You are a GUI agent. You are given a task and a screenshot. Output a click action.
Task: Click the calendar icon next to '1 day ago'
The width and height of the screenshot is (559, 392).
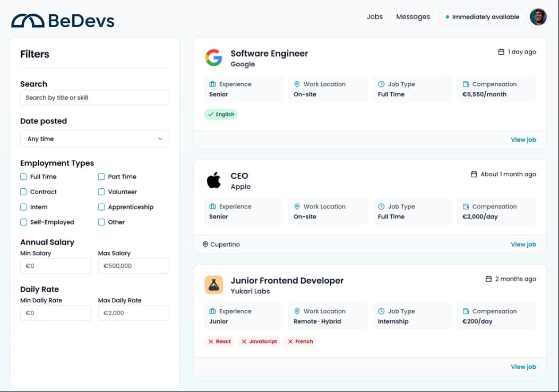click(x=501, y=52)
